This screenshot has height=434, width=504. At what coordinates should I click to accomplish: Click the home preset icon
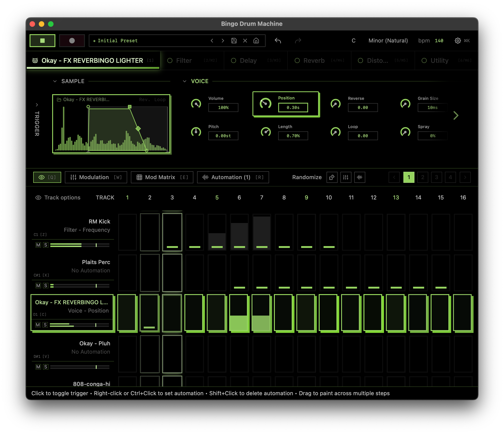tap(256, 41)
